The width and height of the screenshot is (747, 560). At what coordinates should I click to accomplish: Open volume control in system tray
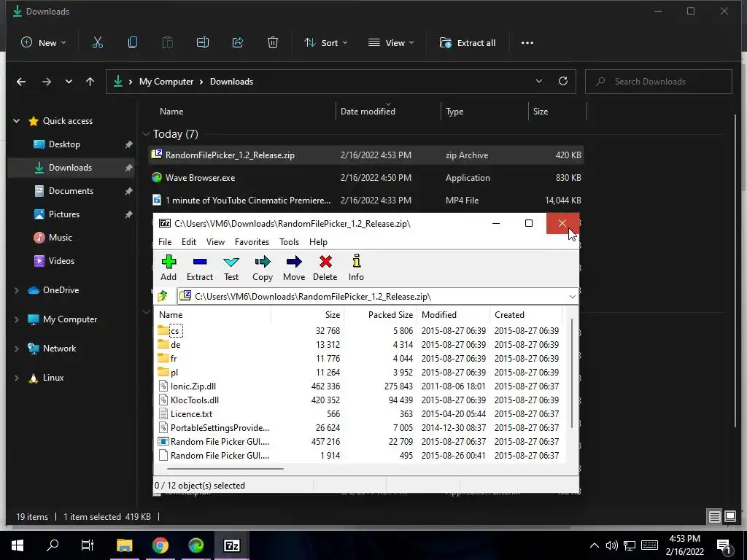pos(612,545)
